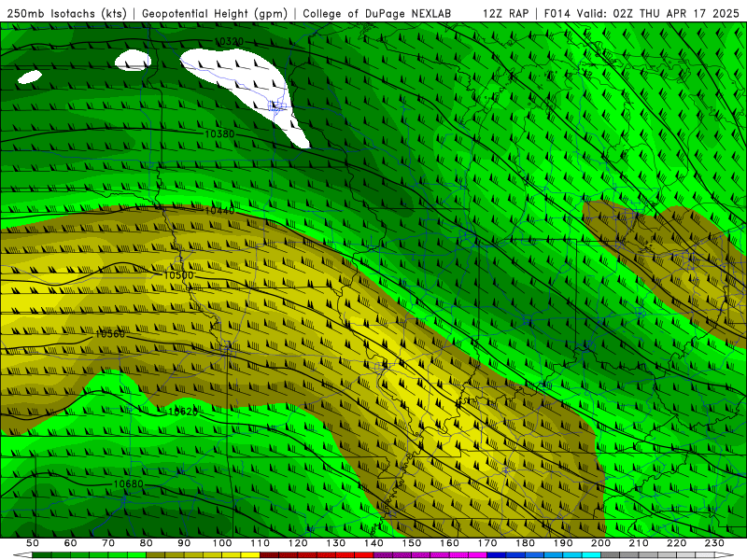Select the 10620 height contour label
Viewport: 747px width, 560px height.
183,412
